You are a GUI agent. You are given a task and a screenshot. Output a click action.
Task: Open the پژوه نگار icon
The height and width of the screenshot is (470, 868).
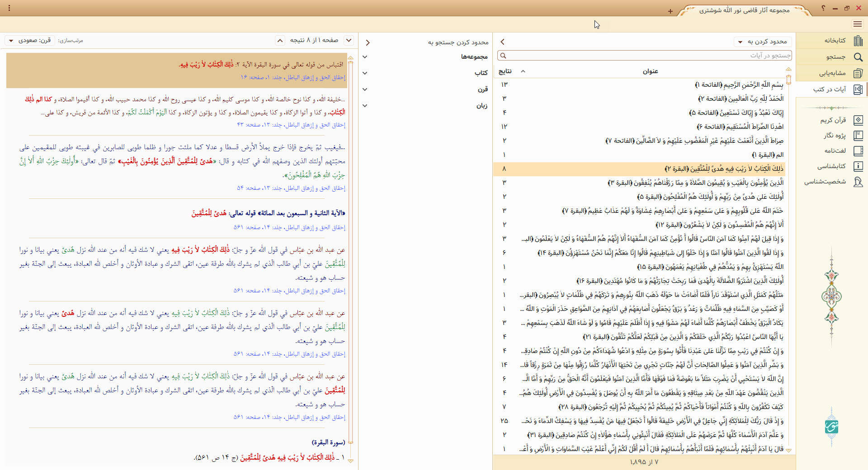point(858,136)
